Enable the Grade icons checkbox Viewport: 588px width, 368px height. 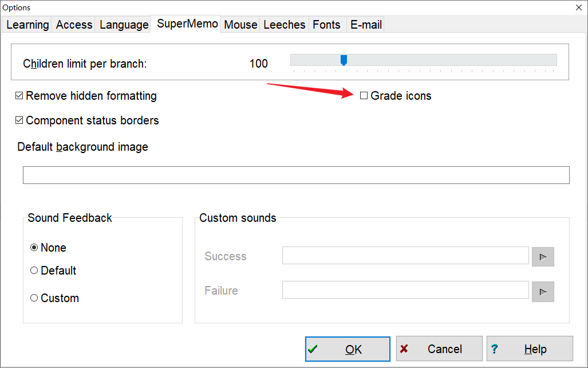point(364,96)
